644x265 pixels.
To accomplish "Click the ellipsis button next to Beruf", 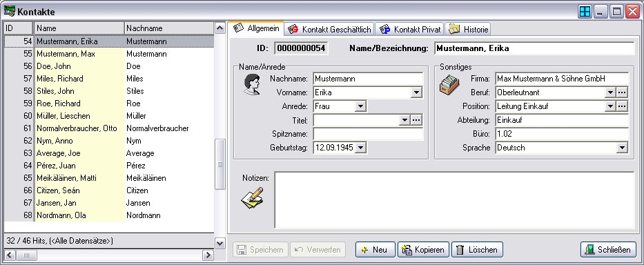I will [x=622, y=93].
